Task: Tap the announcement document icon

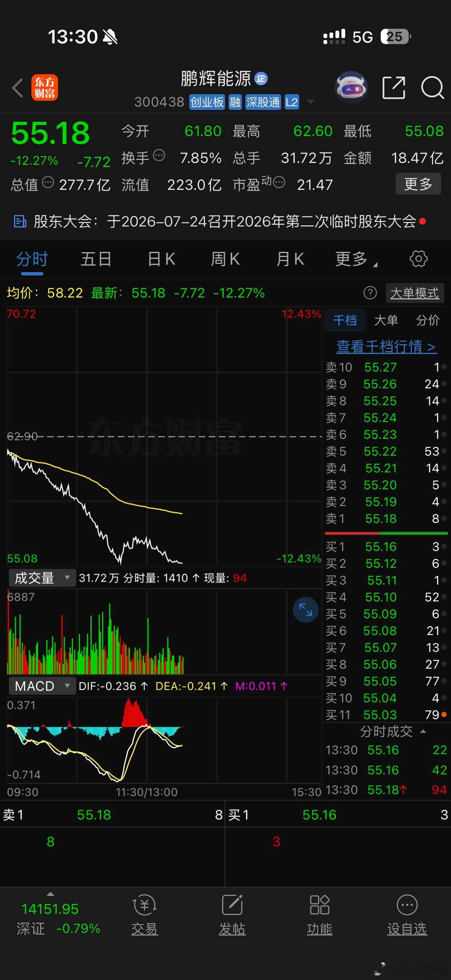Action: pyautogui.click(x=20, y=221)
